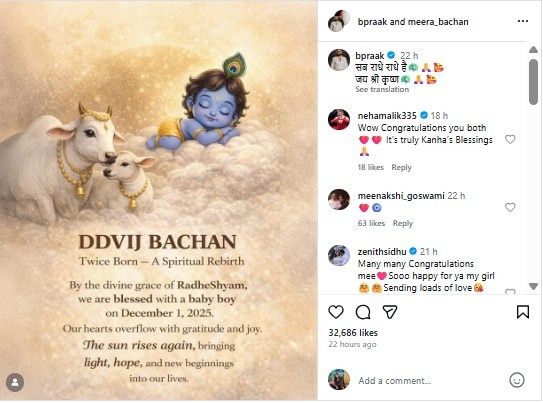Show tagged people icon on image

15,382
